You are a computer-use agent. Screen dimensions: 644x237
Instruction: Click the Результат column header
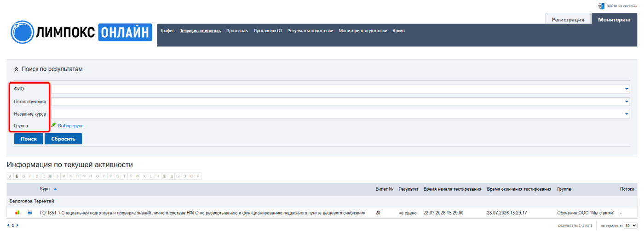click(x=408, y=189)
